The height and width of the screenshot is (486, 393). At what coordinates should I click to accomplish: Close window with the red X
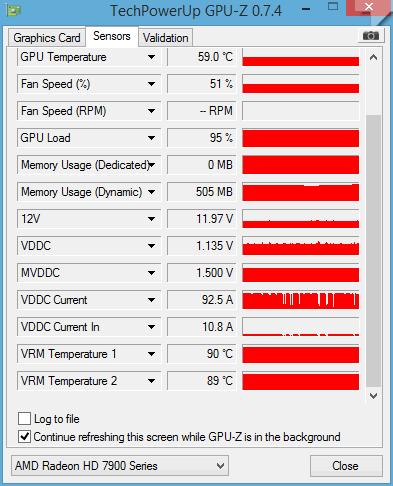369,7
